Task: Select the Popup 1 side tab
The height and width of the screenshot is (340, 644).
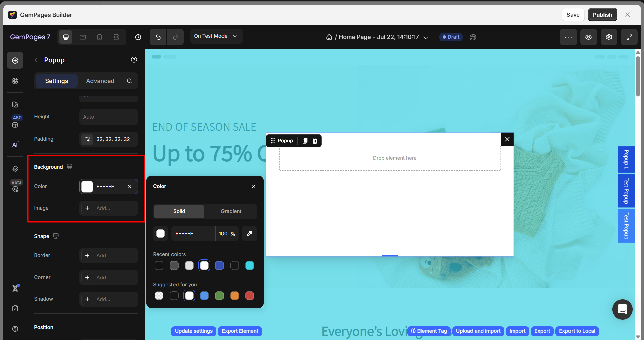Action: coord(626,159)
